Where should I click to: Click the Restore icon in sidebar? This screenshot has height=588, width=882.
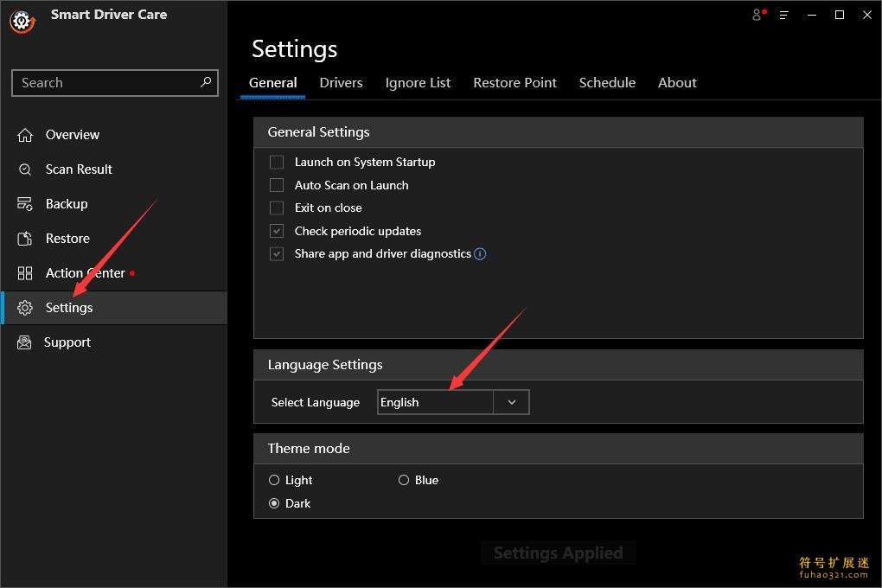click(x=25, y=239)
